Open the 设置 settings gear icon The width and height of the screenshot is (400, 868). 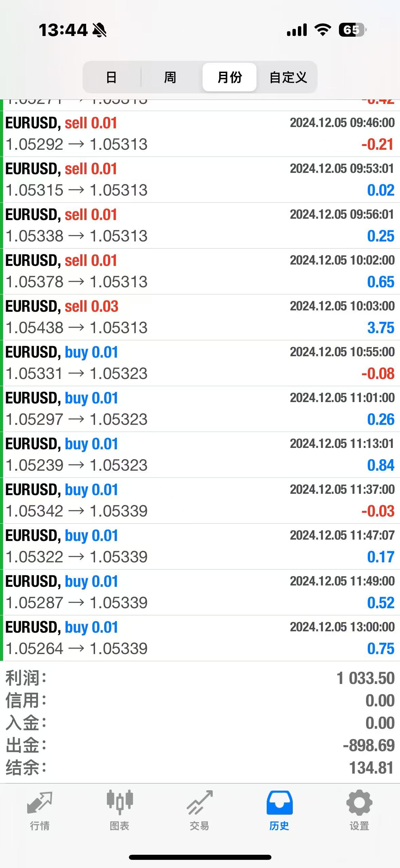click(359, 803)
